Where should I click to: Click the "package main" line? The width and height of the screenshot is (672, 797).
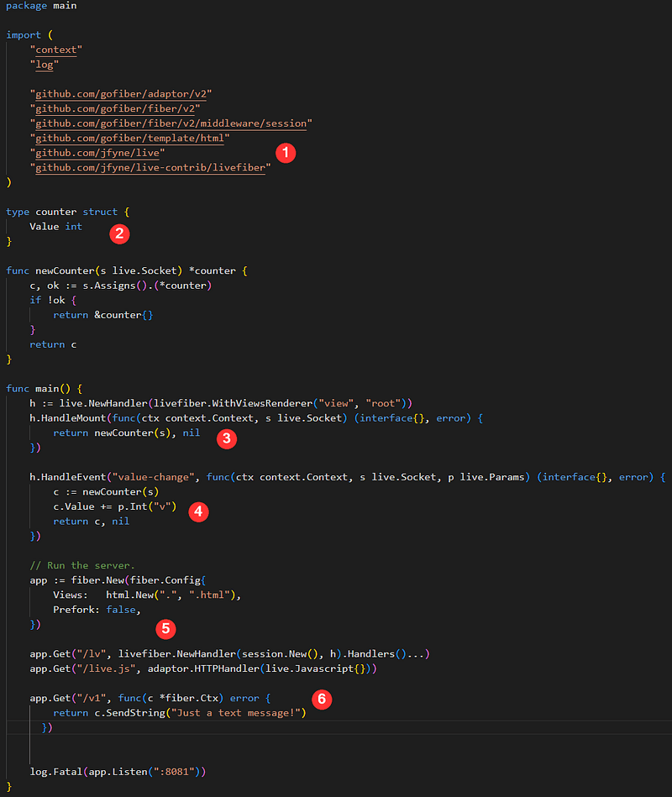41,6
